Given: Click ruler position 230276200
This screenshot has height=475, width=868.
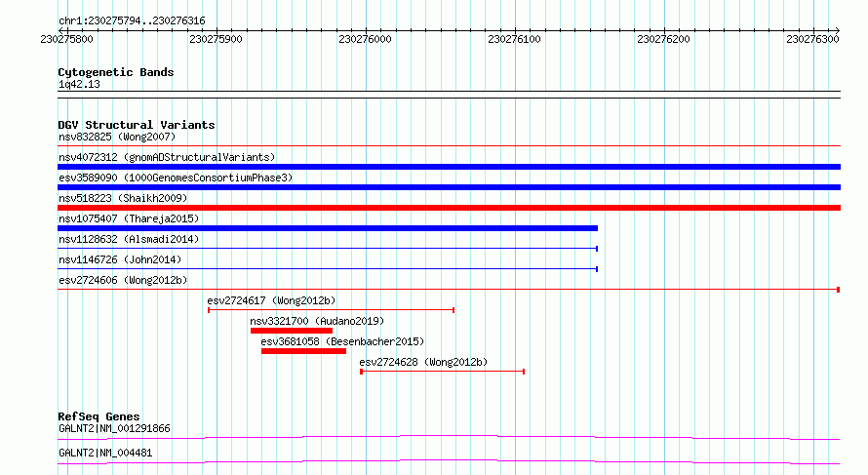Looking at the screenshot, I should 663,39.
